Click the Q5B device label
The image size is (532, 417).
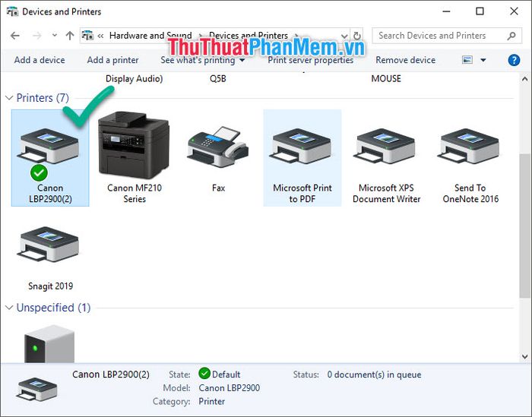coord(217,79)
